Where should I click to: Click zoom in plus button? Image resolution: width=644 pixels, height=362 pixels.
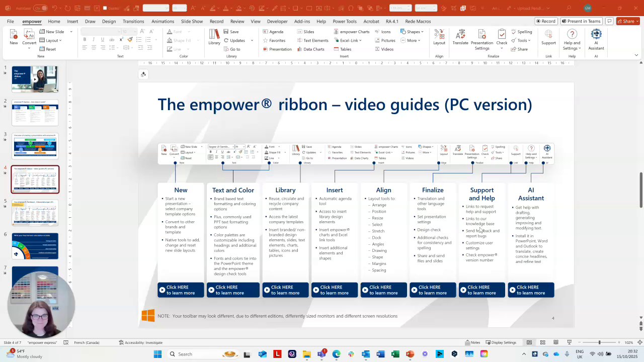coord(619,342)
